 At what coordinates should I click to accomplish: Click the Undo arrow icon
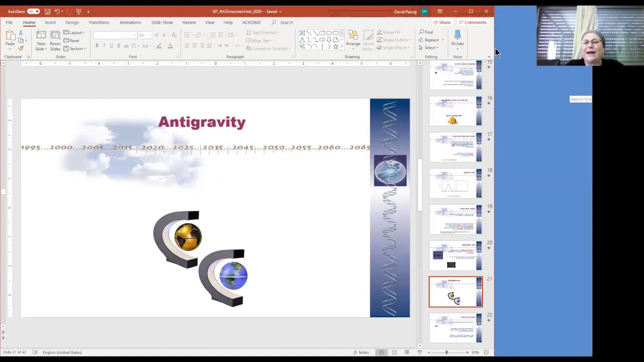[x=57, y=11]
